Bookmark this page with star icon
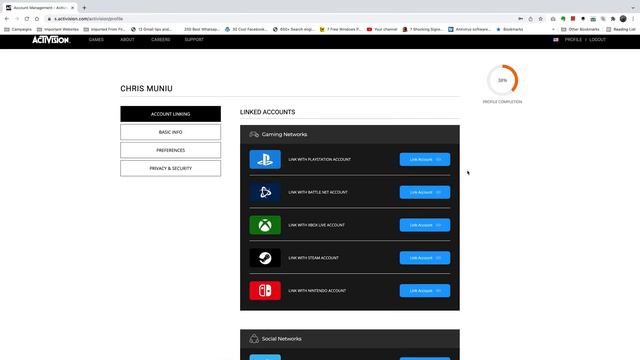 point(540,19)
